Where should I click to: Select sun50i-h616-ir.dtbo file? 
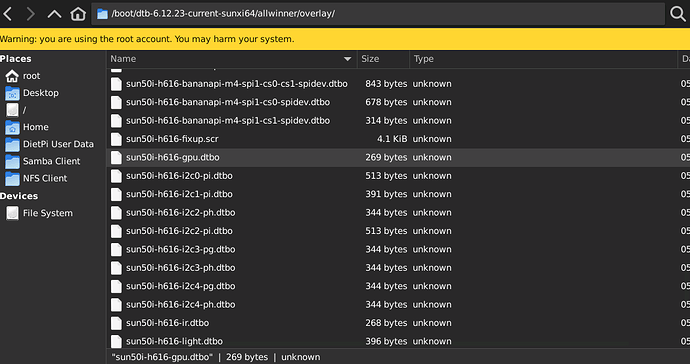[398, 323]
